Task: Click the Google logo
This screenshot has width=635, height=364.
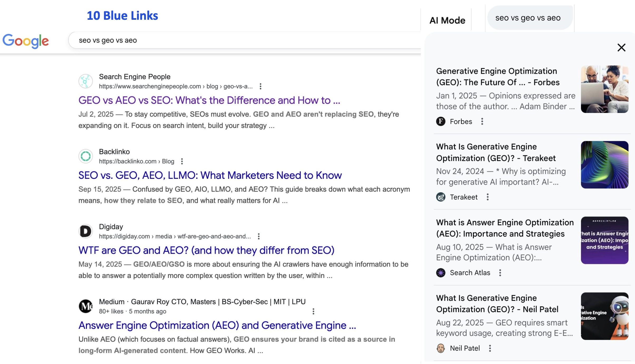Action: [26, 40]
